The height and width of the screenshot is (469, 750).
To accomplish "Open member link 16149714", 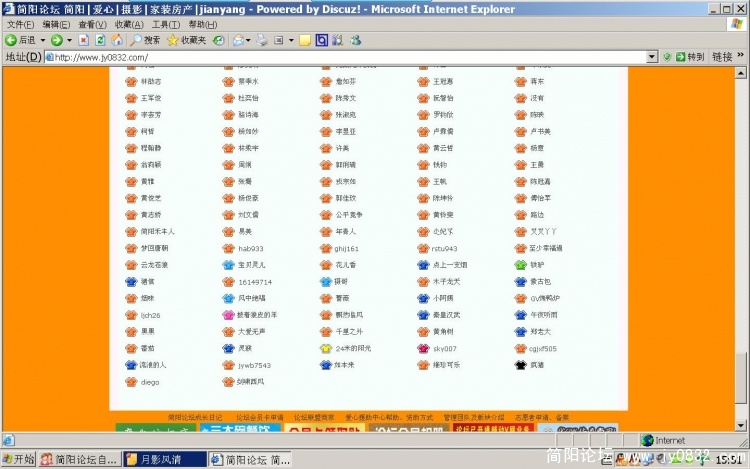I will [255, 282].
